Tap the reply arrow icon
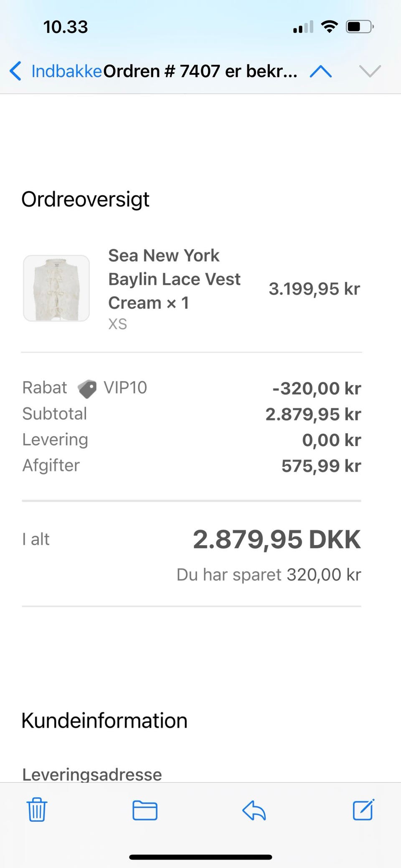401x868 pixels. (254, 810)
